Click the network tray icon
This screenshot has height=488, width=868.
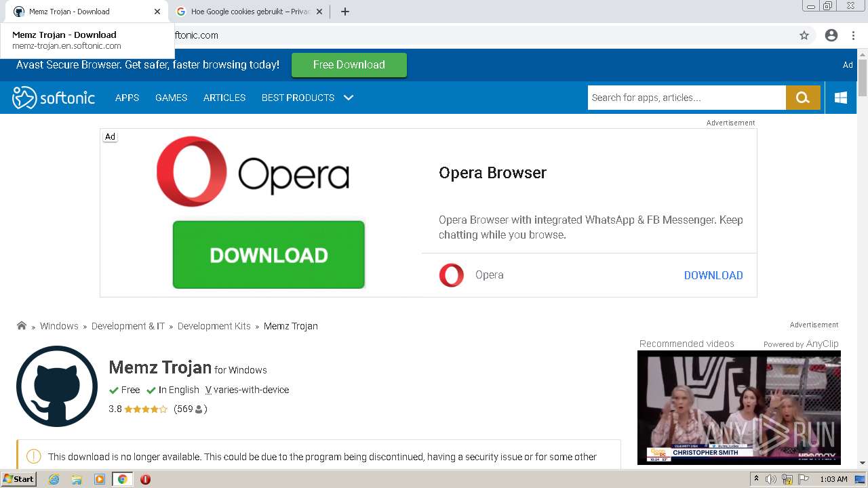tap(787, 479)
